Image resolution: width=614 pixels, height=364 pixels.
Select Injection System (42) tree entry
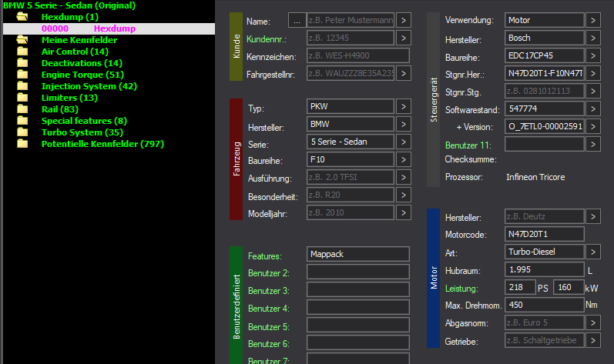click(89, 86)
